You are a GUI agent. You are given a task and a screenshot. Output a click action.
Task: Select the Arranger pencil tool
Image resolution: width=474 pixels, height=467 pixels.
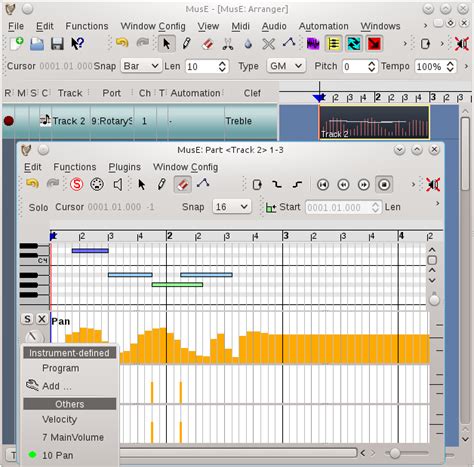[x=187, y=44]
